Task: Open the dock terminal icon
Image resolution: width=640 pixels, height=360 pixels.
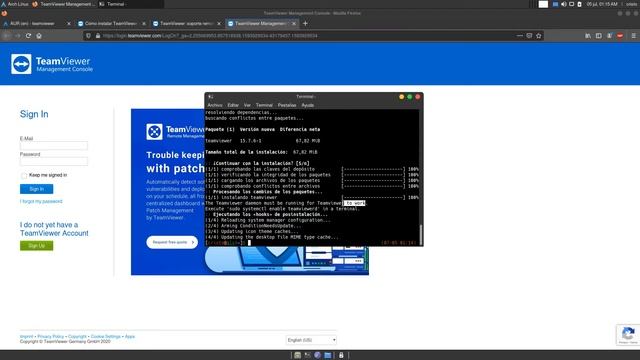Action: (x=307, y=356)
